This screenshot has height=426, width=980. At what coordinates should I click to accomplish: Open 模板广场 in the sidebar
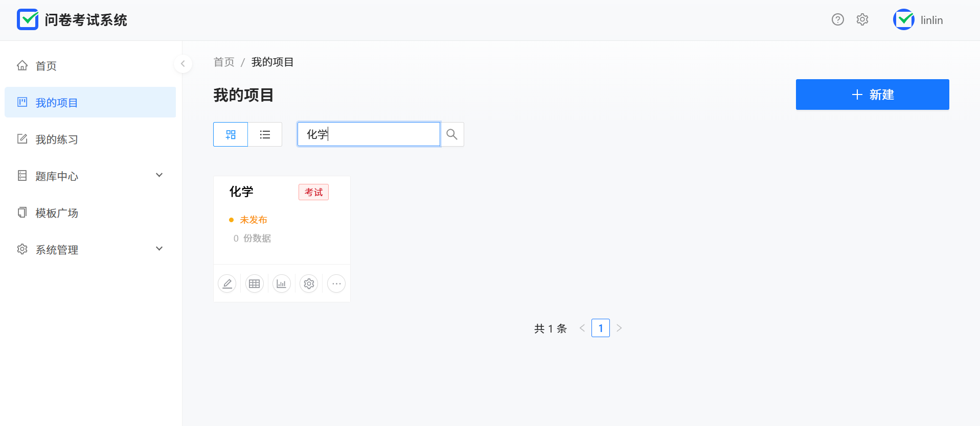point(90,212)
